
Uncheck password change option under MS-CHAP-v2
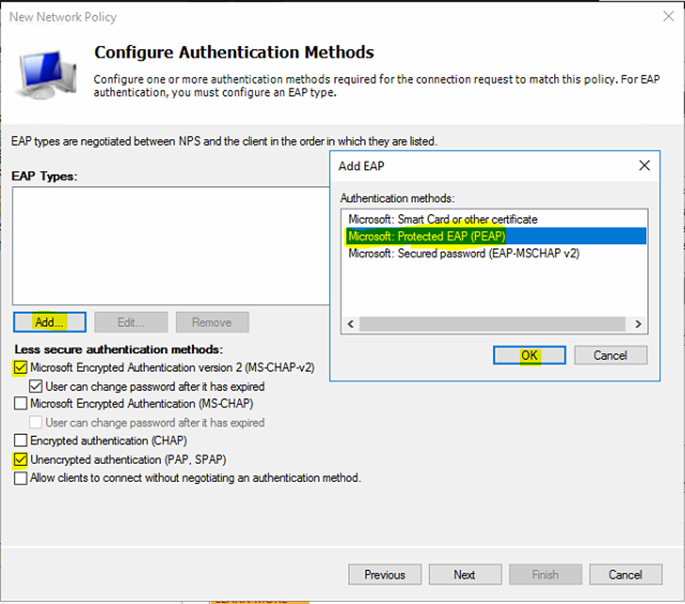pos(37,386)
